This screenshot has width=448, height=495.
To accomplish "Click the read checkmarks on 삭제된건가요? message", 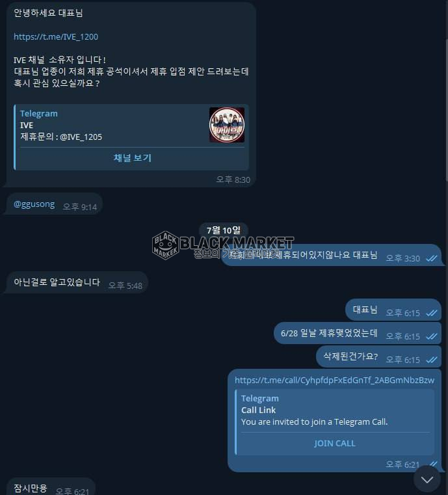I will (x=431, y=360).
